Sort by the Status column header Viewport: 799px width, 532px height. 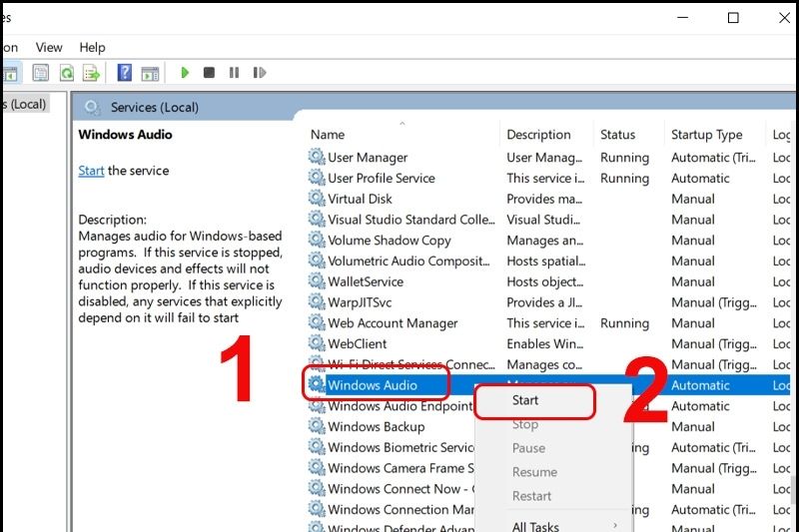click(x=617, y=135)
